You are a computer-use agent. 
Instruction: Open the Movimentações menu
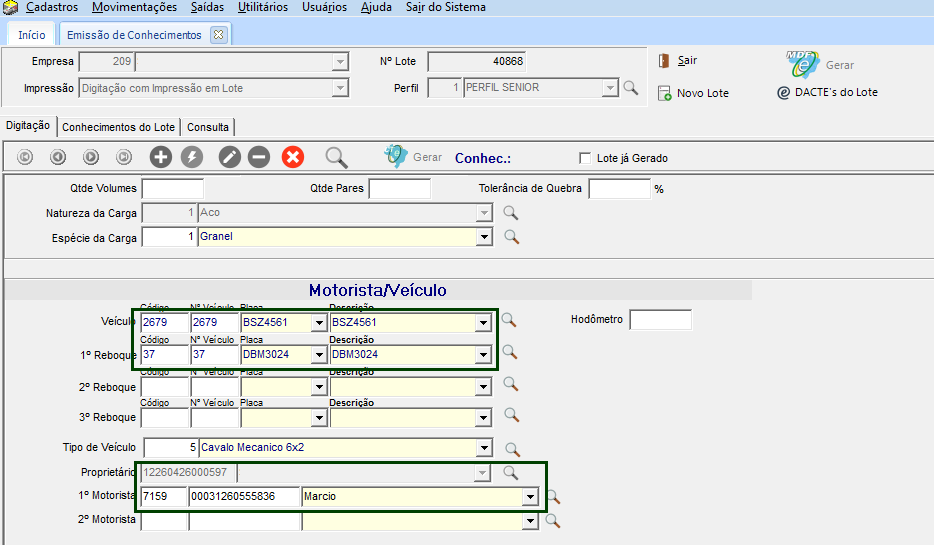[x=134, y=7]
